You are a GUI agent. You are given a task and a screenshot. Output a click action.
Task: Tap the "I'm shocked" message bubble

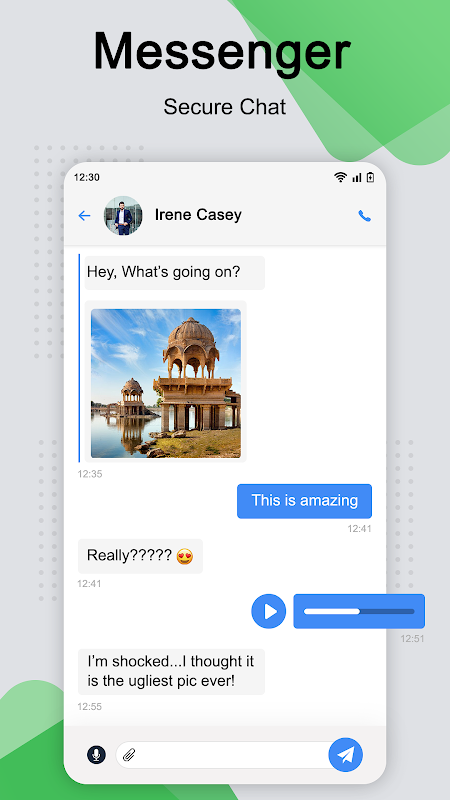tap(171, 671)
